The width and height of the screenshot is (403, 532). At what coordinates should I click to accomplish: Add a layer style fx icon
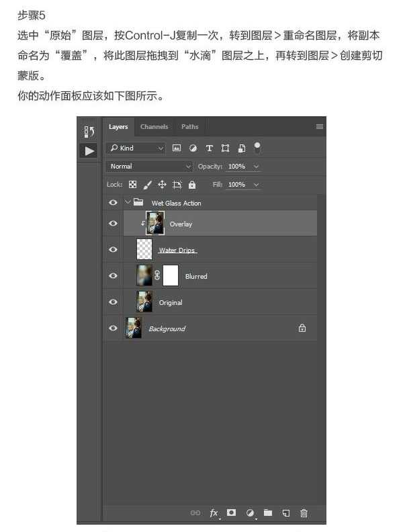pos(214,513)
